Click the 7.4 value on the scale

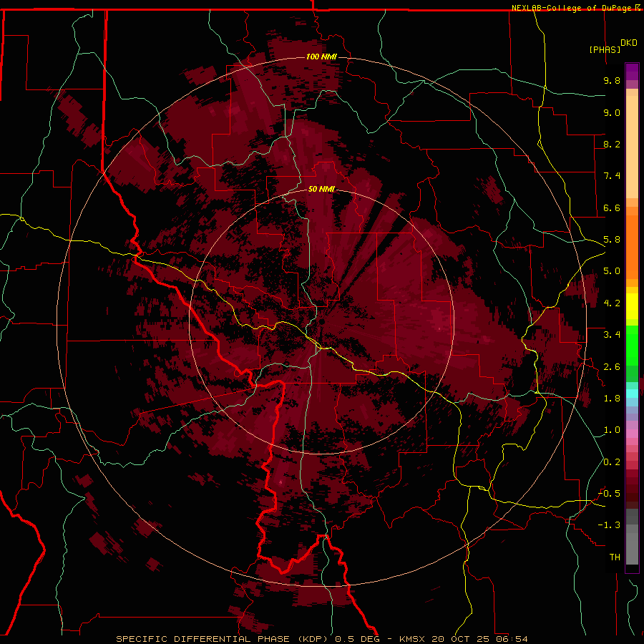click(612, 176)
